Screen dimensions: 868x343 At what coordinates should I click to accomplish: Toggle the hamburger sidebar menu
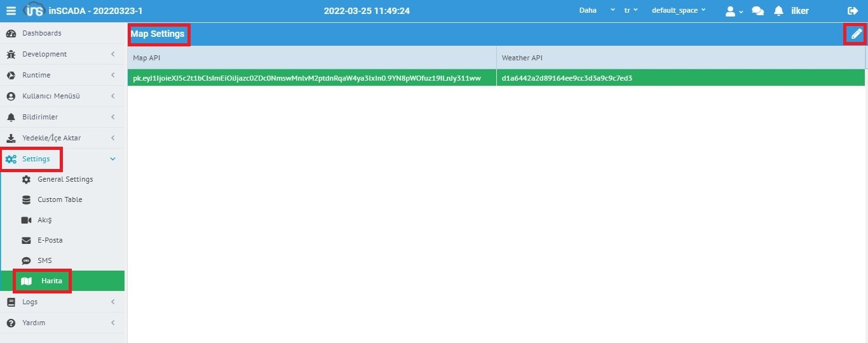pyautogui.click(x=11, y=11)
